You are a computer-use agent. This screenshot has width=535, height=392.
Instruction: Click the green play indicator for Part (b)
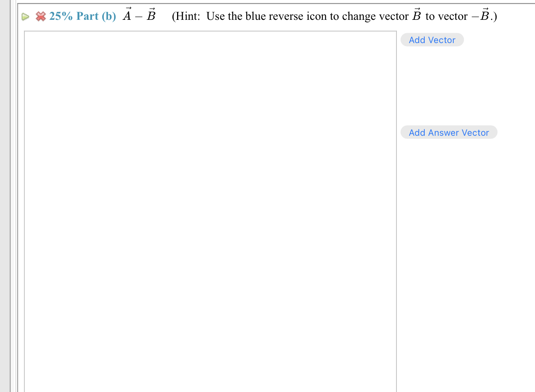(x=25, y=17)
